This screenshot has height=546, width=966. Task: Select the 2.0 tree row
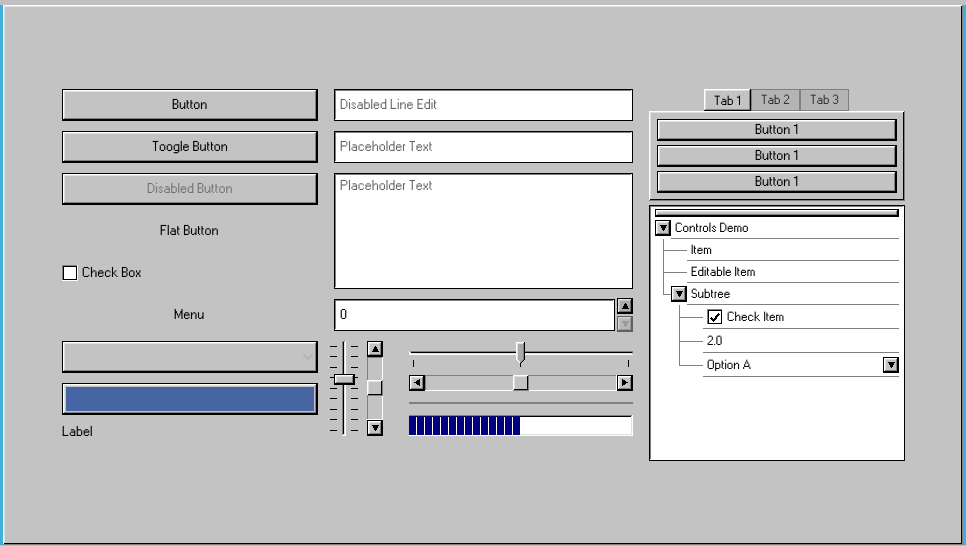click(801, 341)
